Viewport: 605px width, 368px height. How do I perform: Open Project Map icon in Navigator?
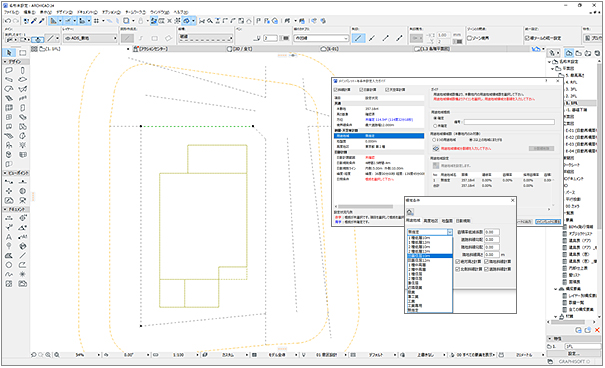pyautogui.click(x=569, y=53)
